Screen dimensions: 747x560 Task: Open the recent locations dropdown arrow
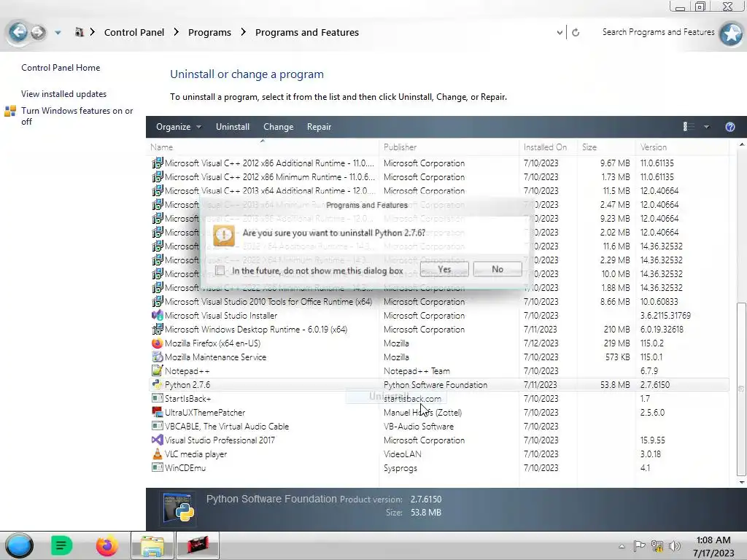tap(58, 32)
